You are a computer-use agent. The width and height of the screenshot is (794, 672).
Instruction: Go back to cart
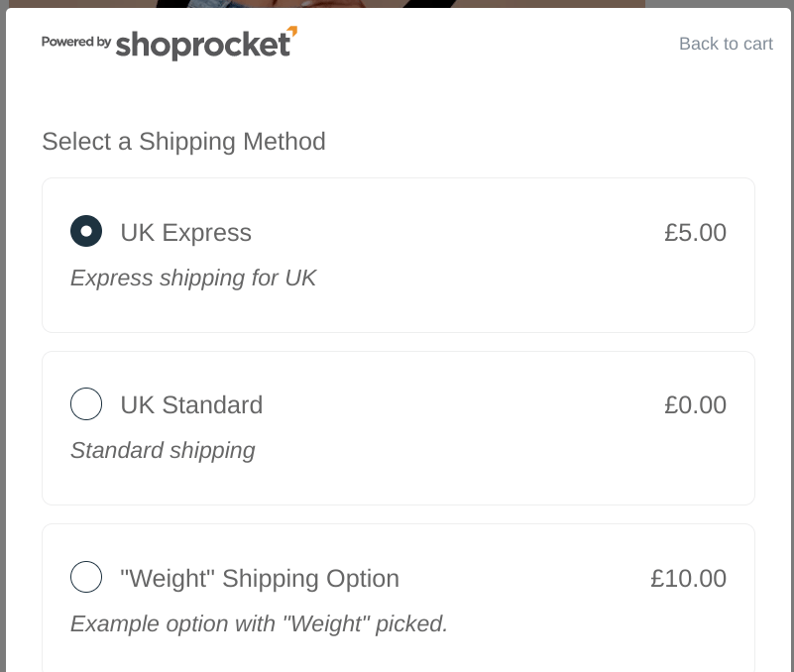click(726, 44)
